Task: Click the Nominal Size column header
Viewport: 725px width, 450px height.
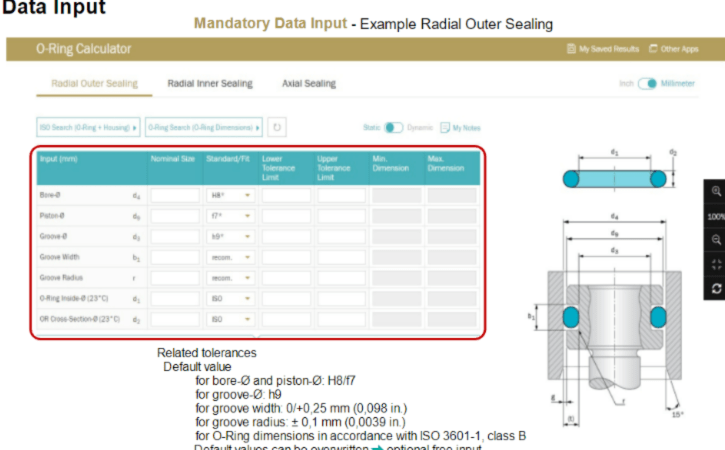Action: click(x=172, y=159)
